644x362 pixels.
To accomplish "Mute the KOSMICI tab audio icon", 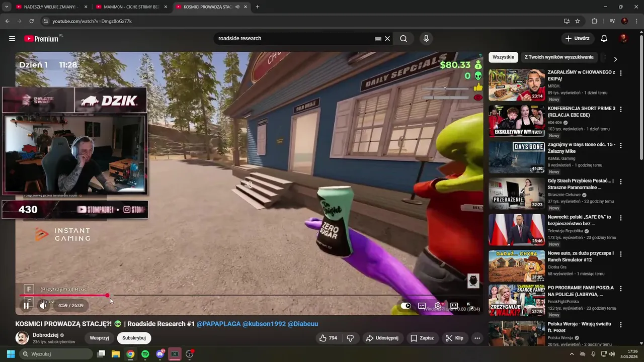I will pos(237,7).
